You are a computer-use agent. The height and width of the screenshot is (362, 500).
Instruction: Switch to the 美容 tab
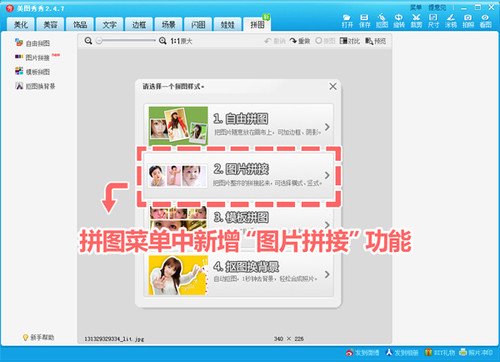point(51,24)
